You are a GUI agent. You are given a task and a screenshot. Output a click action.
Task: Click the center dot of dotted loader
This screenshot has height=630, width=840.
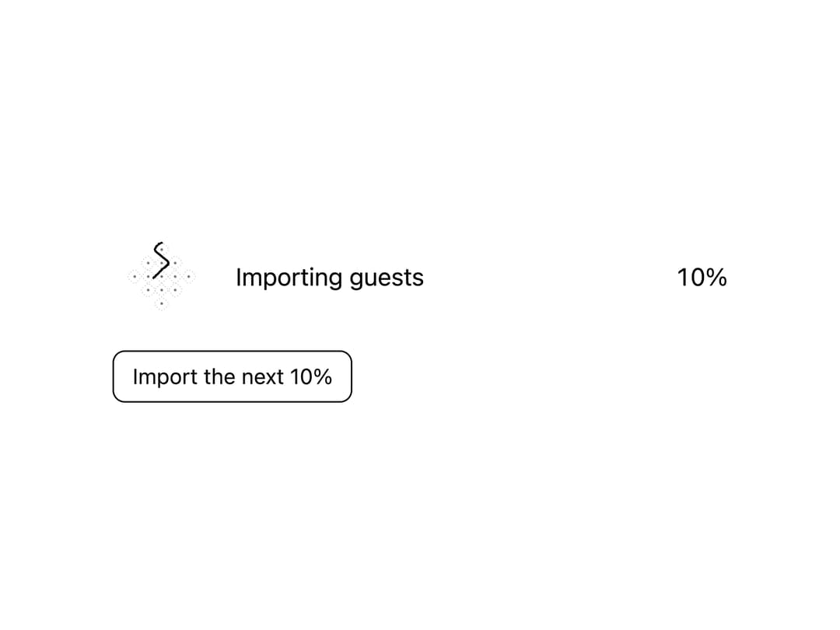(x=161, y=276)
